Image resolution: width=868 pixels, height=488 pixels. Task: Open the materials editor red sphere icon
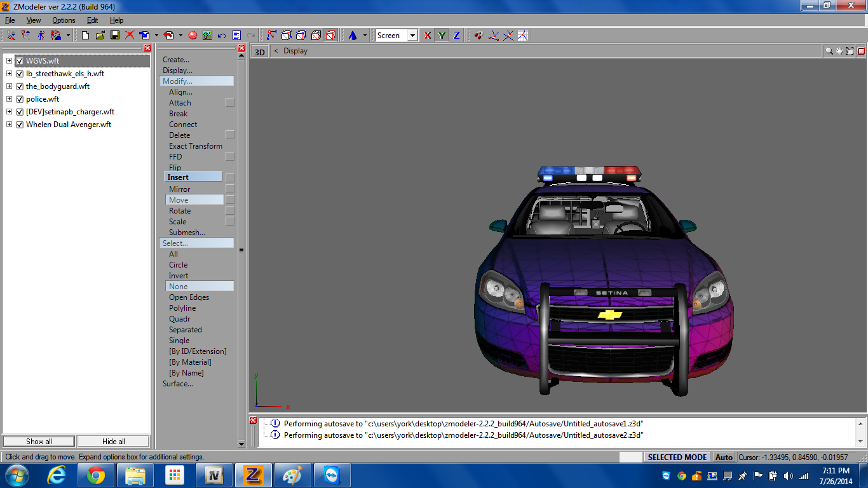[193, 36]
